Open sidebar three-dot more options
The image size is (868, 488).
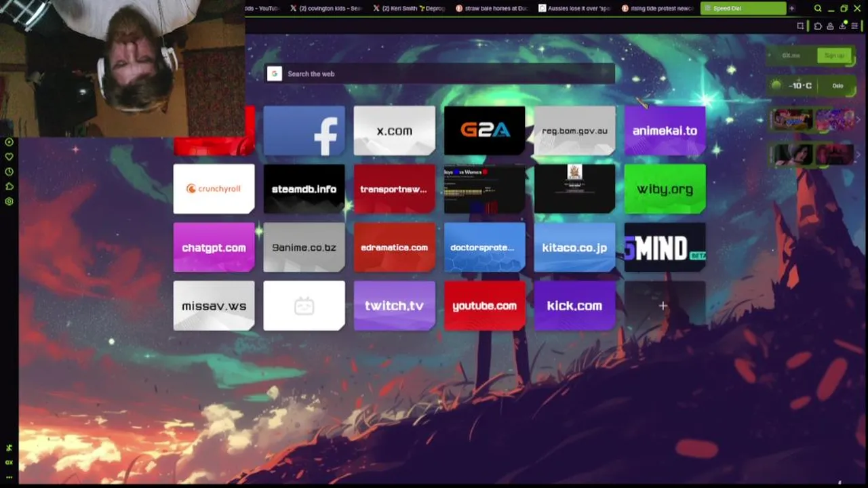point(9,477)
